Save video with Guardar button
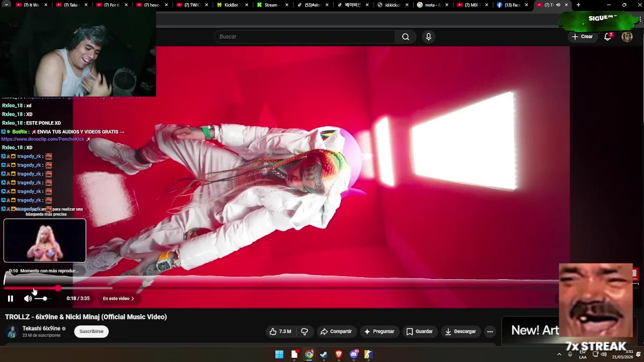 coord(420,331)
